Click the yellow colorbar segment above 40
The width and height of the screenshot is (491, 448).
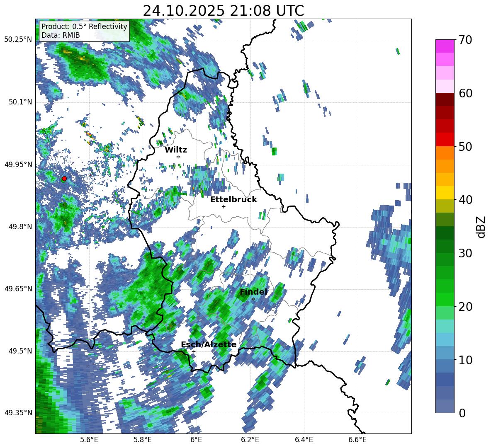tap(445, 193)
